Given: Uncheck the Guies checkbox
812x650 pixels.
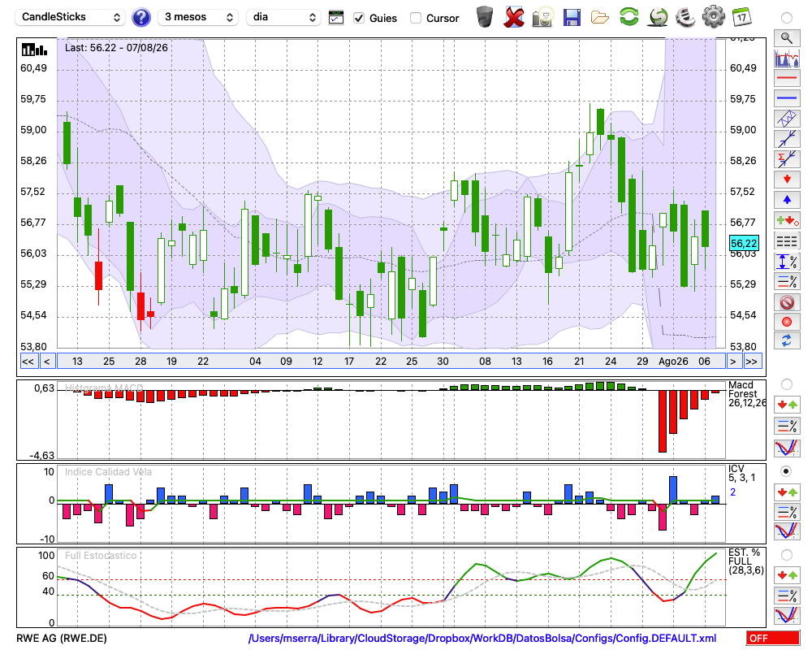Looking at the screenshot, I should 359,18.
